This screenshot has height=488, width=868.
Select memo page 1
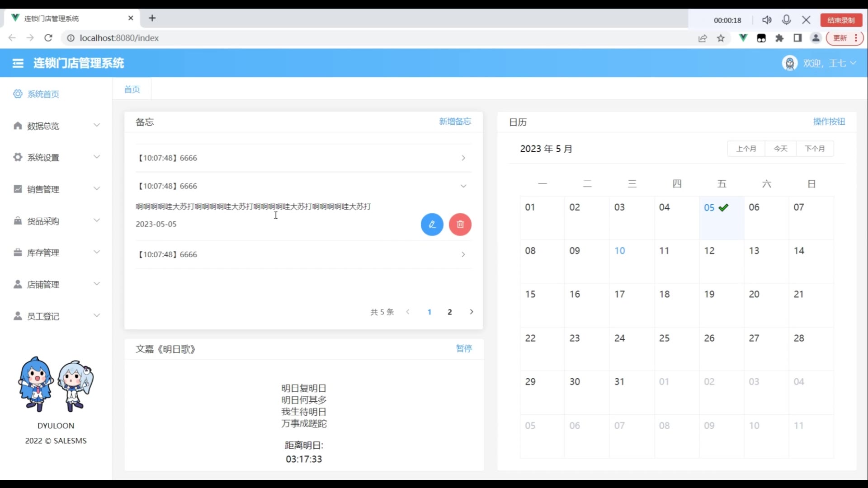pyautogui.click(x=429, y=312)
